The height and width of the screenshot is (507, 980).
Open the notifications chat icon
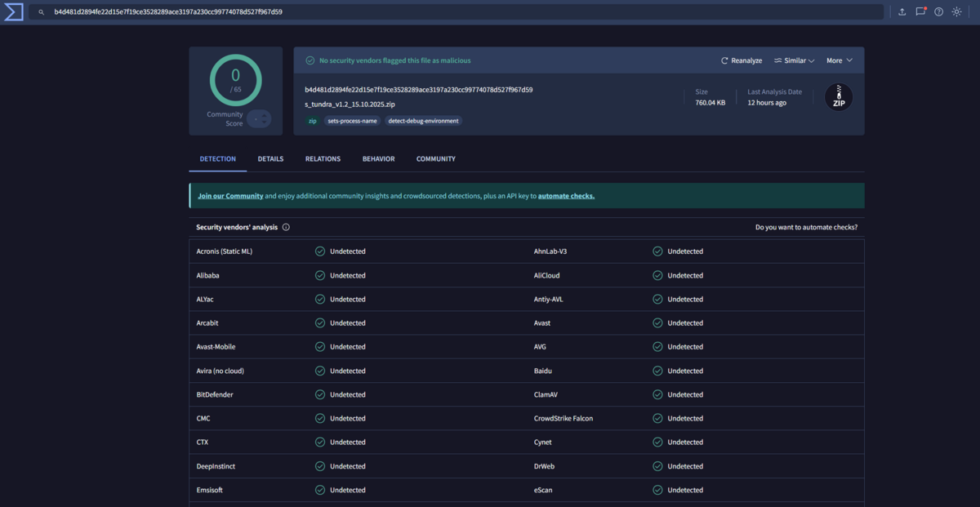click(920, 12)
